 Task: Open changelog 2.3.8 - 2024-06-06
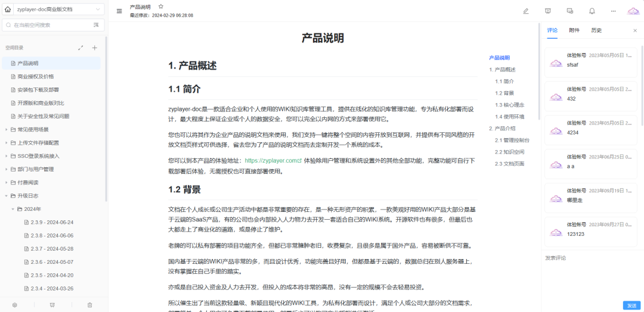pos(51,236)
